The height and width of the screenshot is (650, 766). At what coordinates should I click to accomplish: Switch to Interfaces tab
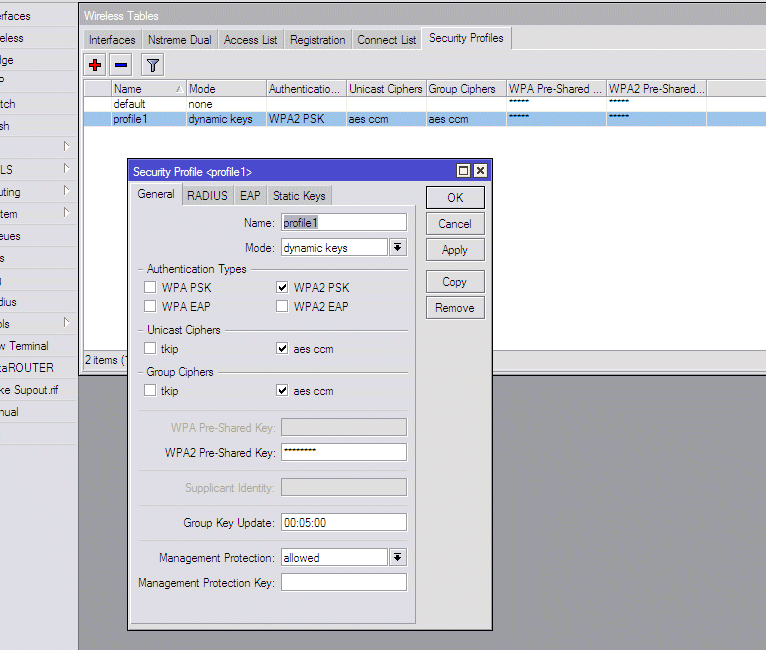(x=112, y=40)
